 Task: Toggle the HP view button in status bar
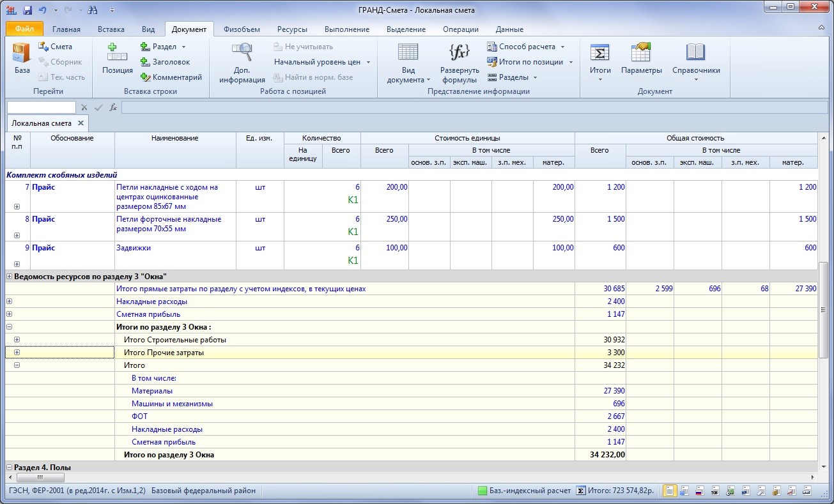745,491
